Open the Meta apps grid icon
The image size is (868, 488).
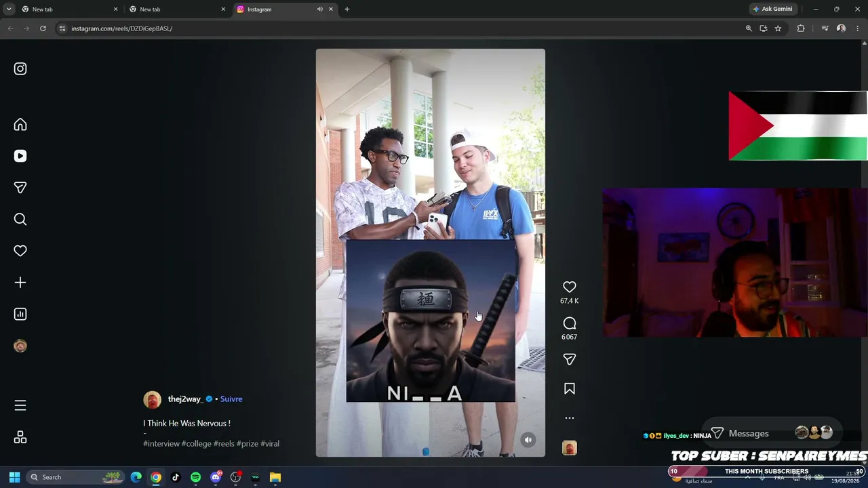coord(20,437)
